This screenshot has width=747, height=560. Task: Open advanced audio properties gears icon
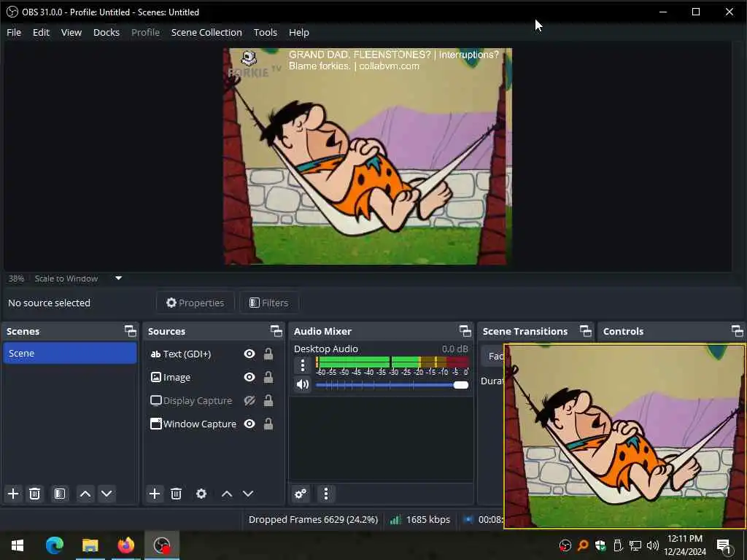pos(301,494)
